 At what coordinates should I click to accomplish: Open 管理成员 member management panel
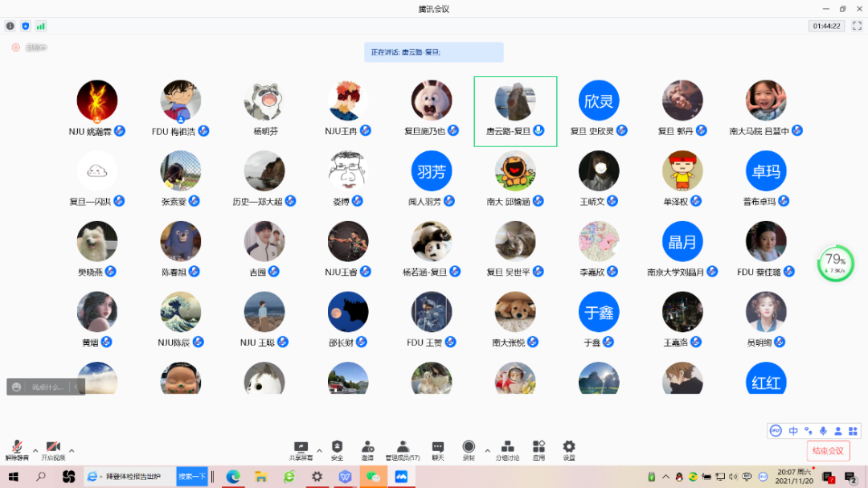403,449
